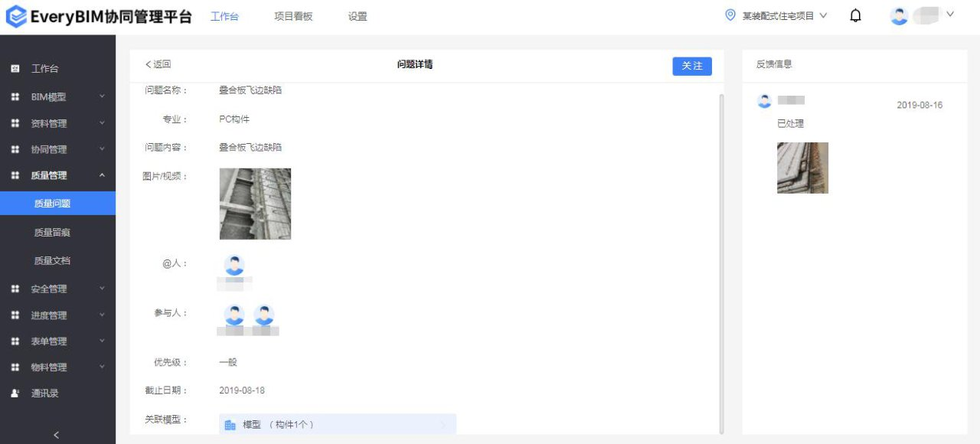This screenshot has height=444, width=980.
Task: Click the 物料管理 sidebar icon
Action: pos(15,367)
